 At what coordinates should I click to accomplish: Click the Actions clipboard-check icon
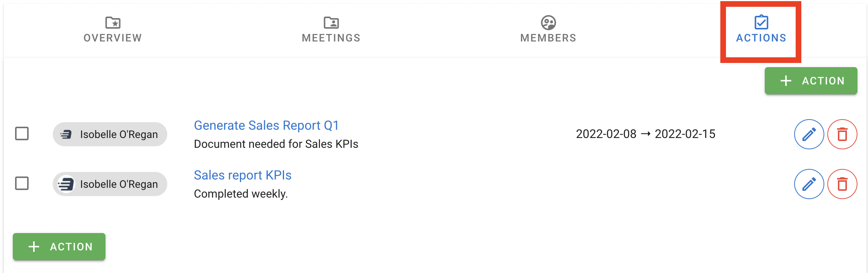761,22
